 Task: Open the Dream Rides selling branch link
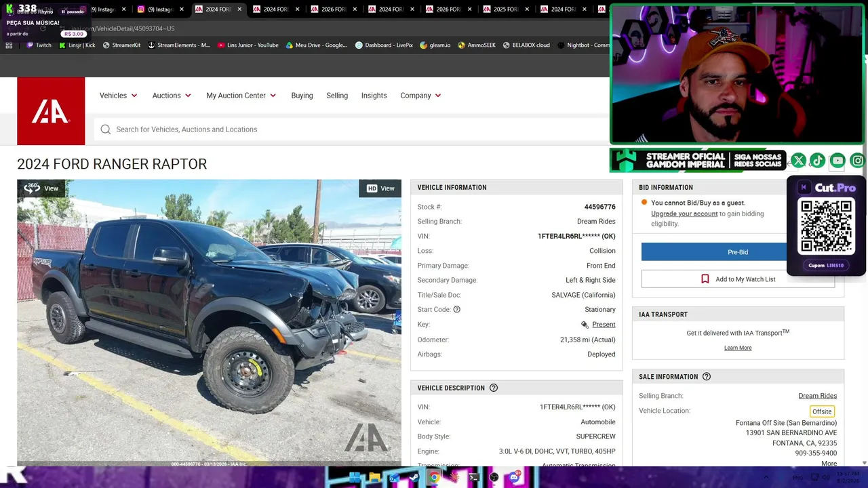(x=817, y=396)
